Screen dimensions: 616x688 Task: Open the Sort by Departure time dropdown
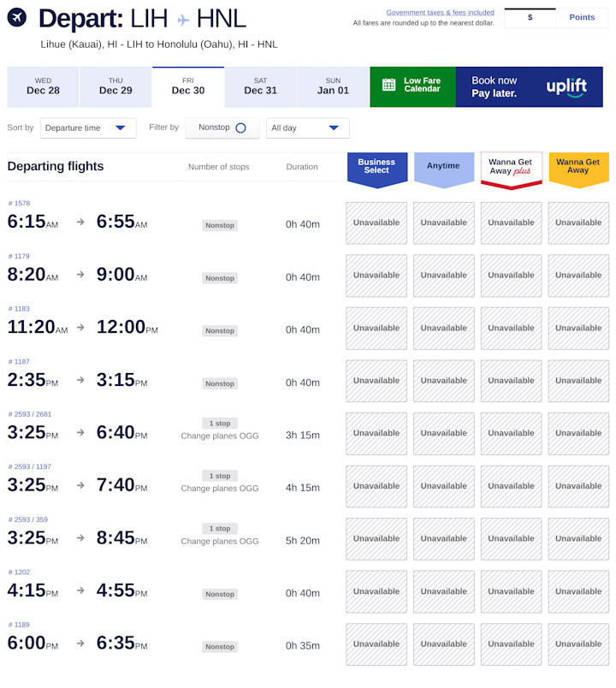pyautogui.click(x=88, y=128)
